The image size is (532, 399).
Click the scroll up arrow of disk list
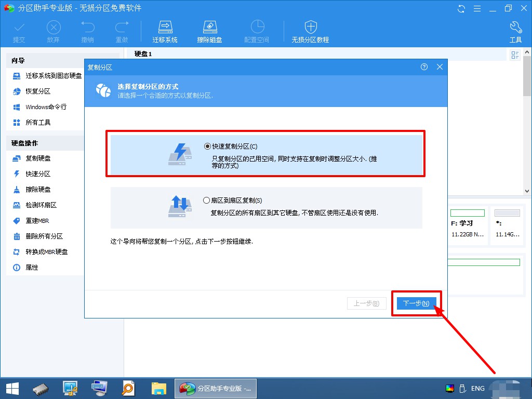tap(527, 52)
